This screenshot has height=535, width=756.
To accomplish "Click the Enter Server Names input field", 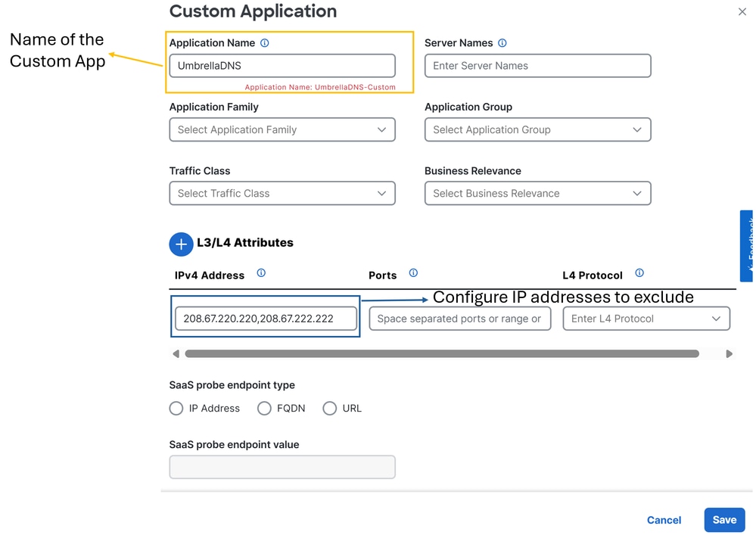I will click(537, 66).
